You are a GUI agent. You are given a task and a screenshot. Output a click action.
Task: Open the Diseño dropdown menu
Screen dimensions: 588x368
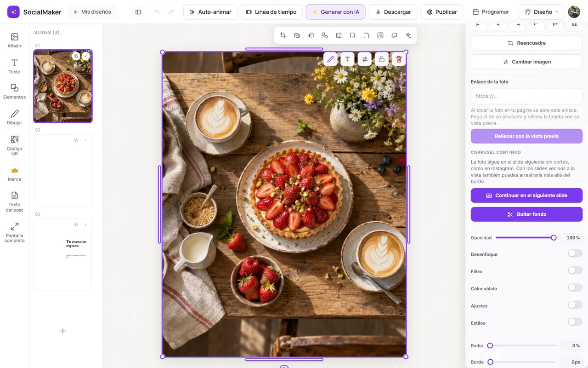pos(541,12)
